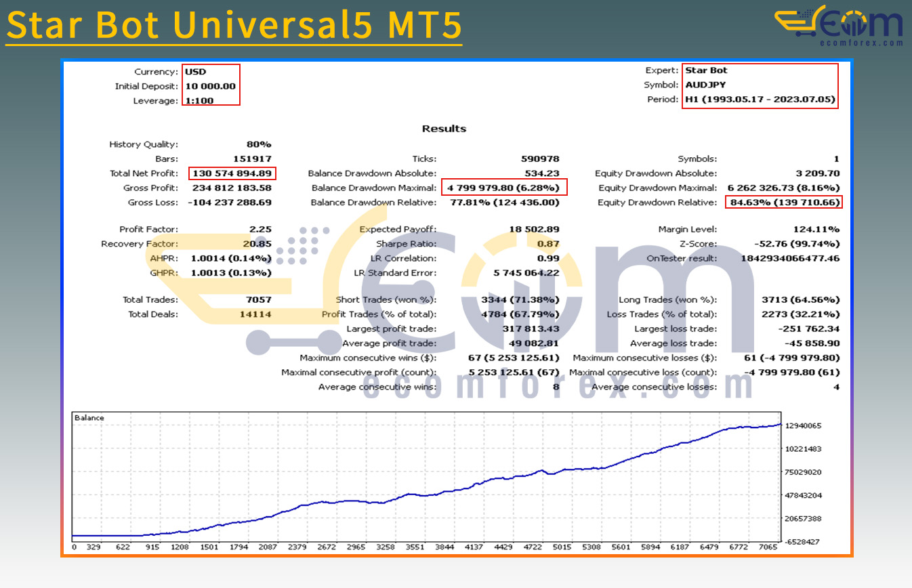The height and width of the screenshot is (588, 912).
Task: Click the Expert name 'Star Bot'
Action: [706, 70]
